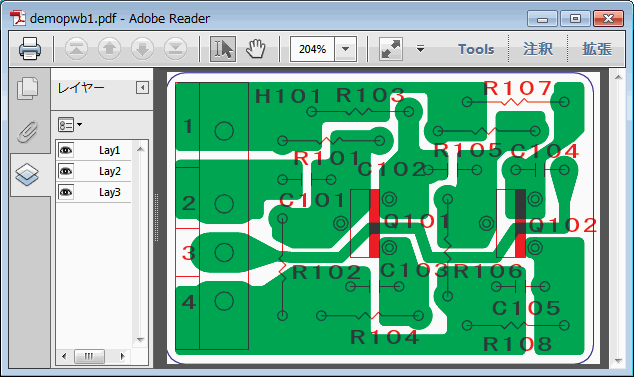The image size is (634, 377).
Task: Click the 204% zoom value field
Action: (312, 49)
